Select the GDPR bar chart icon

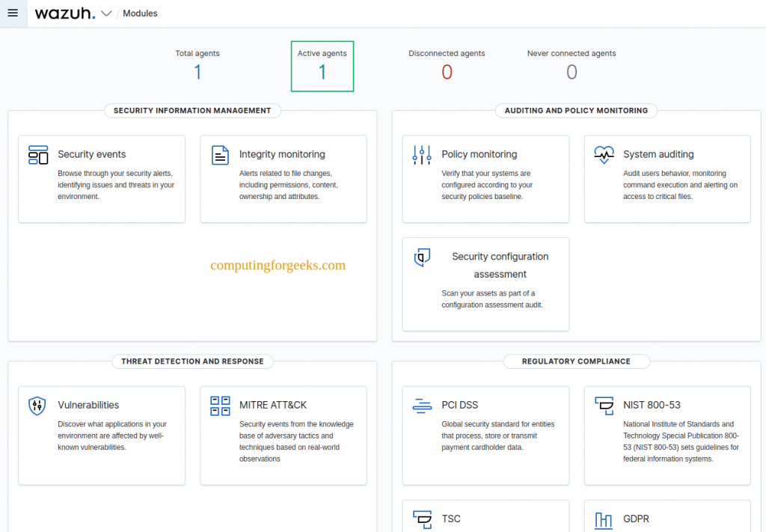[604, 519]
